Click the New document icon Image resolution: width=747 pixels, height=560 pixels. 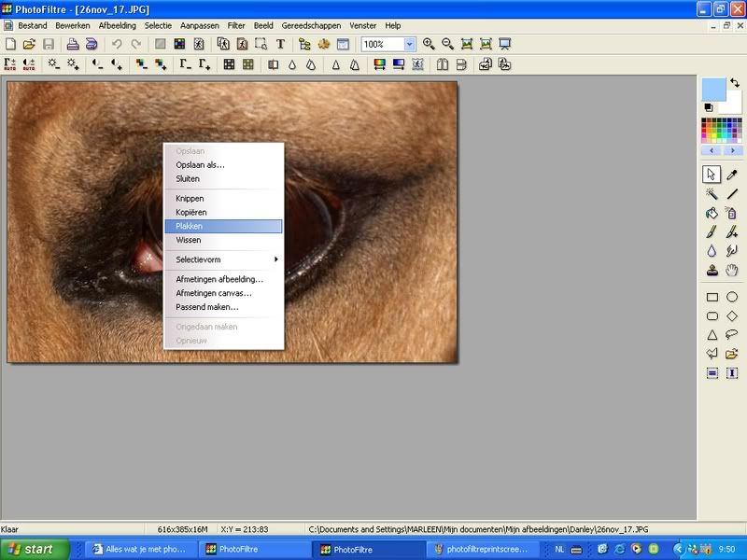click(10, 44)
